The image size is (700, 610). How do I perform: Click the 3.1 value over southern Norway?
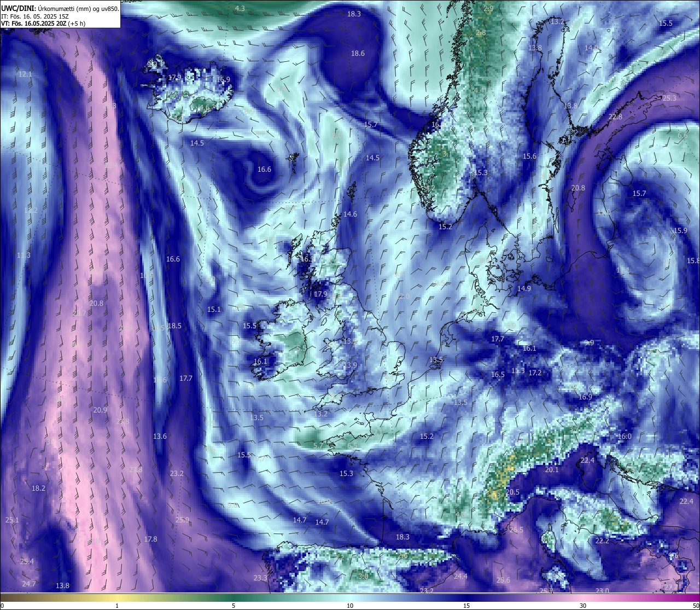click(447, 154)
